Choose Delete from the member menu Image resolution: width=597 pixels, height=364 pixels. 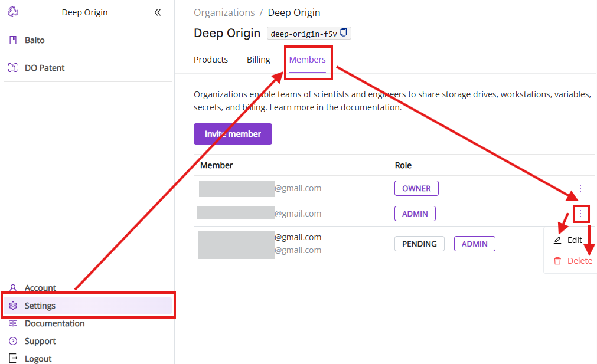[579, 261]
